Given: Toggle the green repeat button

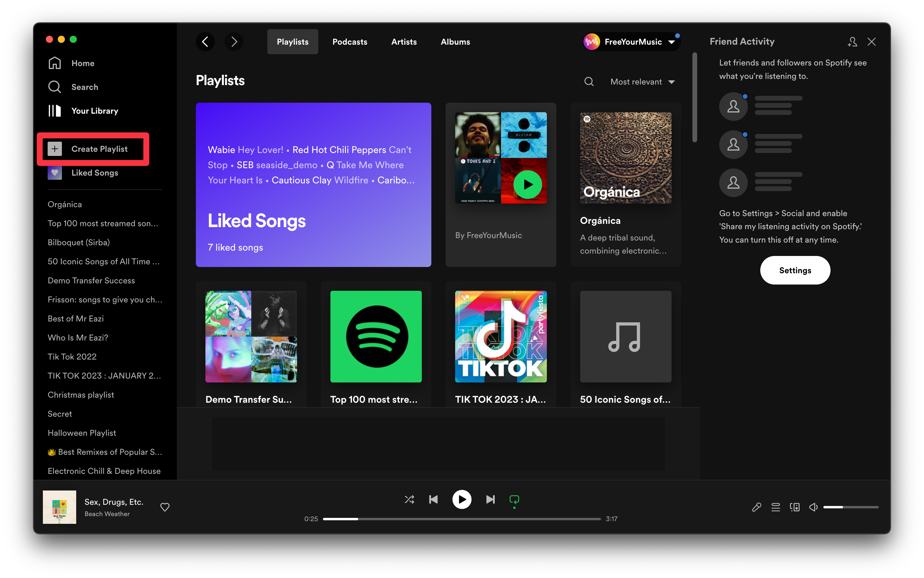Looking at the screenshot, I should (x=514, y=500).
